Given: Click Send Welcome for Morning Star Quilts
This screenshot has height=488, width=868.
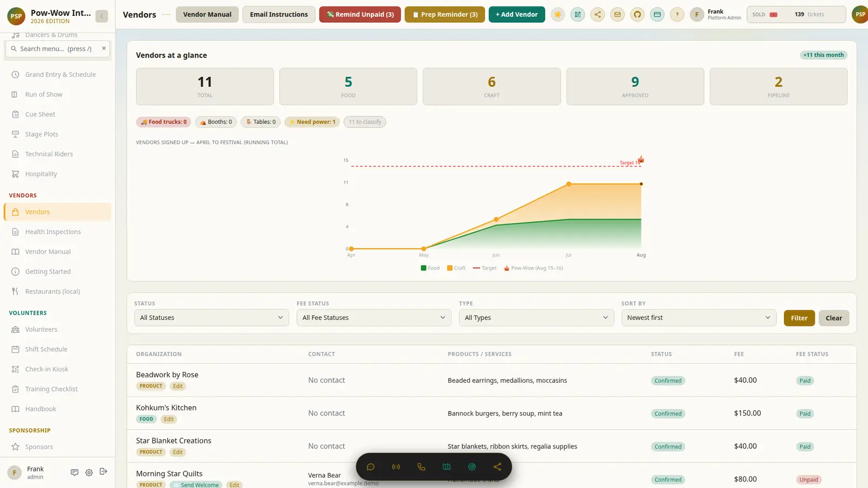Looking at the screenshot, I should (x=196, y=485).
